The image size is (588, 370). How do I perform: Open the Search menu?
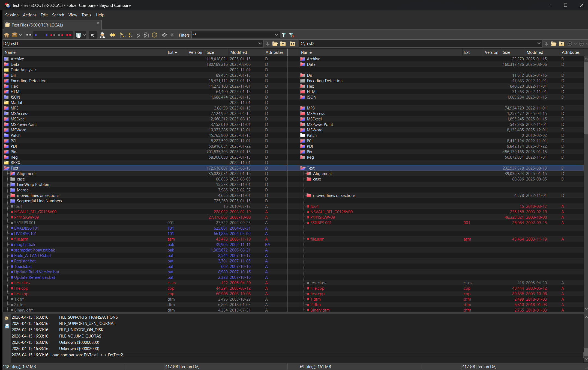[x=58, y=15]
